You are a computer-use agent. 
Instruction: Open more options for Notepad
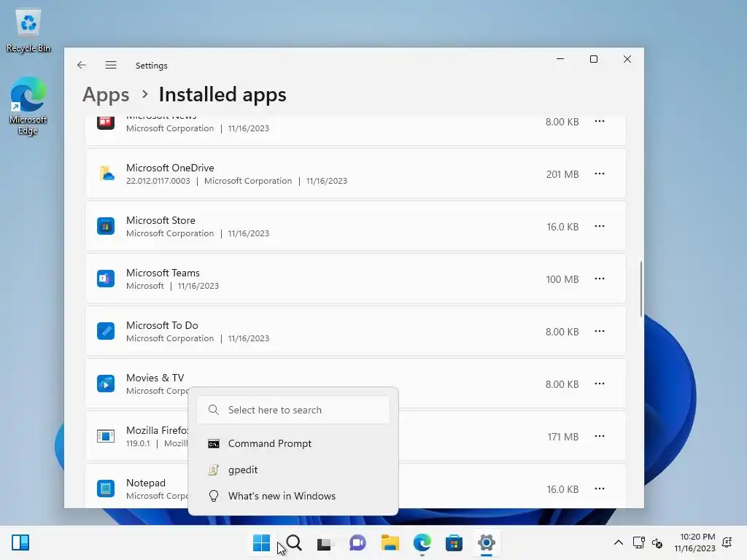(x=600, y=489)
